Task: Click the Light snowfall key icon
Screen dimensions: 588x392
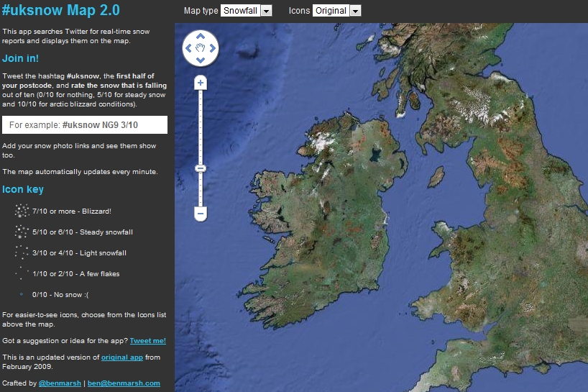Action: (x=22, y=253)
